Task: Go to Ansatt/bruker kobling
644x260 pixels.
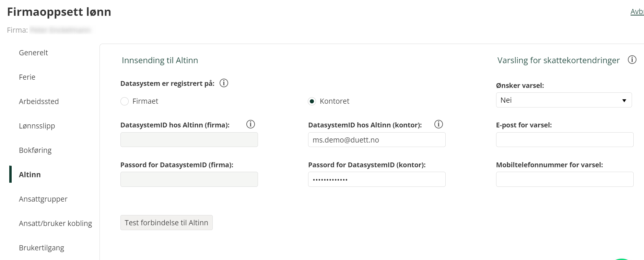Action: tap(55, 223)
